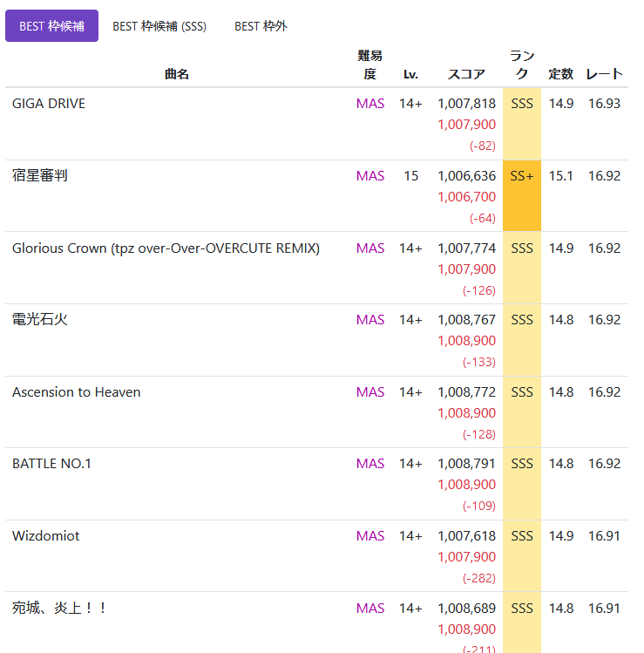Click GIGA DRIVE's yellow SSS rank cell

click(x=522, y=123)
